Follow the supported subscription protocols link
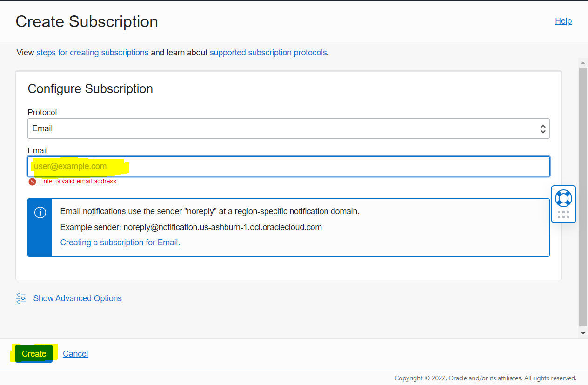Screen dimensions: 588x385 pyautogui.click(x=268, y=53)
